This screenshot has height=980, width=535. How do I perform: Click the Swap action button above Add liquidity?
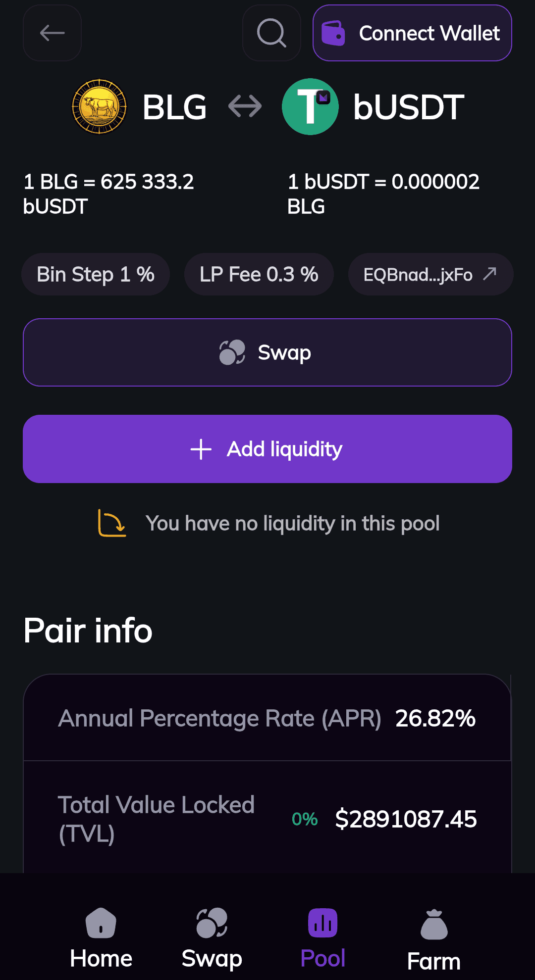[x=267, y=352]
